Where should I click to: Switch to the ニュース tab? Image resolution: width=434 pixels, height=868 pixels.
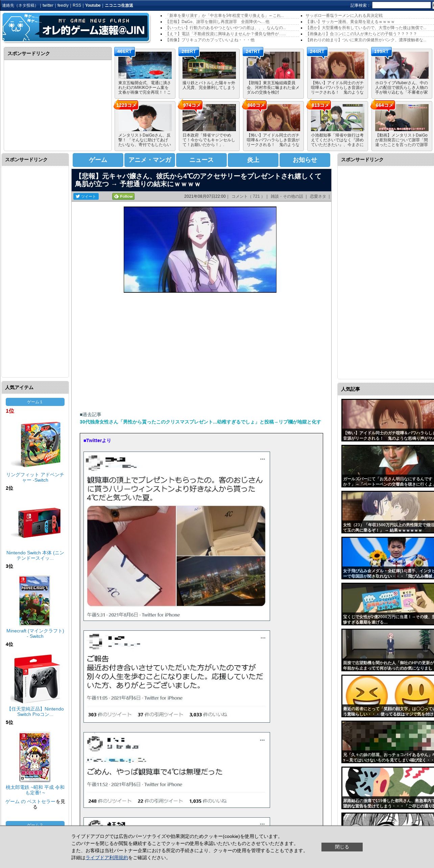201,160
